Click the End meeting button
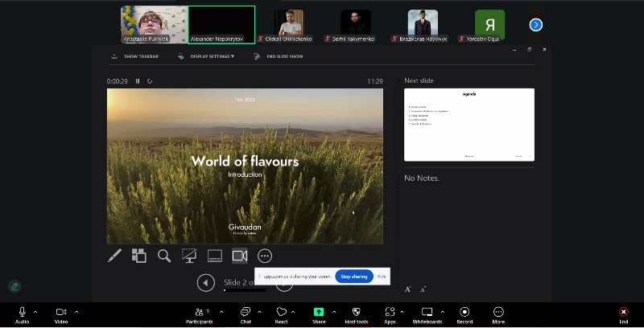The width and height of the screenshot is (644, 328). point(623,315)
